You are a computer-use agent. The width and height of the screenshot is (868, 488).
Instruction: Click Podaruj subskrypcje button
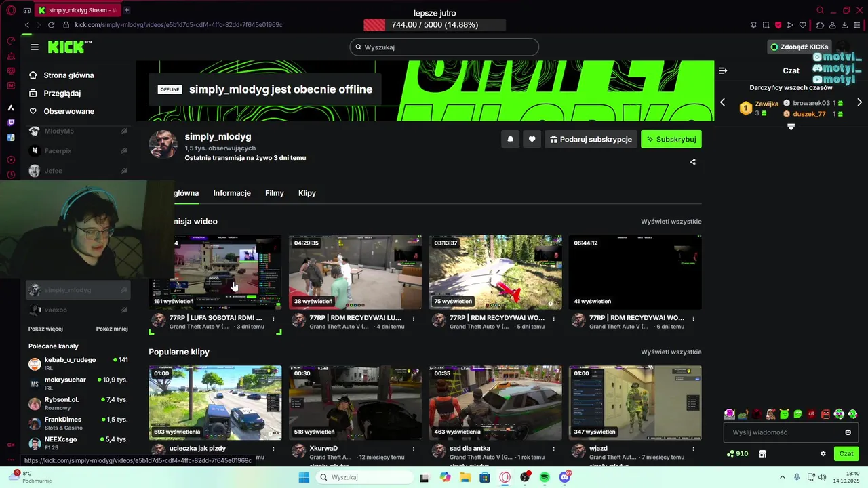591,139
